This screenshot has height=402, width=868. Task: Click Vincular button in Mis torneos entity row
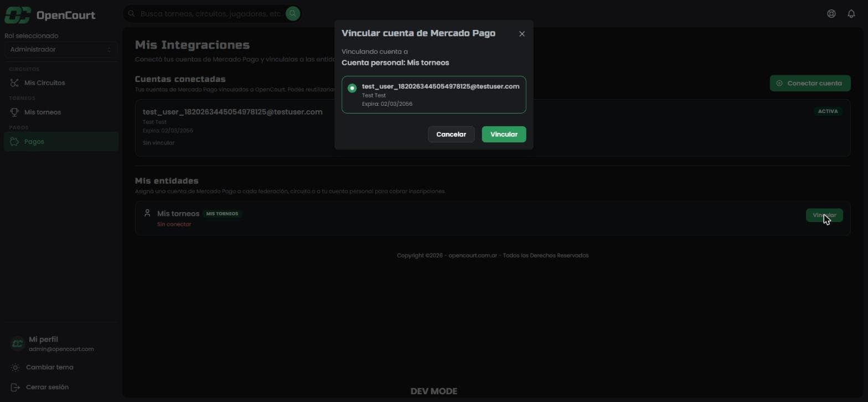point(824,215)
